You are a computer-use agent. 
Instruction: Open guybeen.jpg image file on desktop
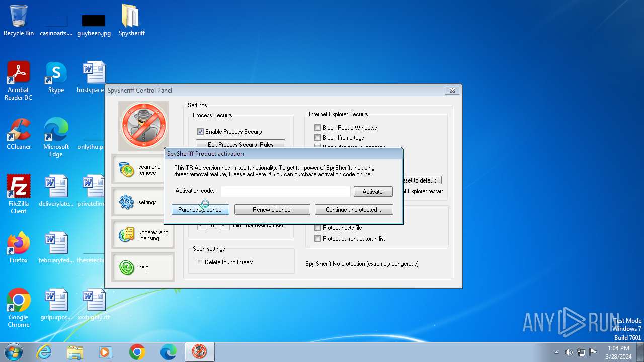[x=94, y=24]
